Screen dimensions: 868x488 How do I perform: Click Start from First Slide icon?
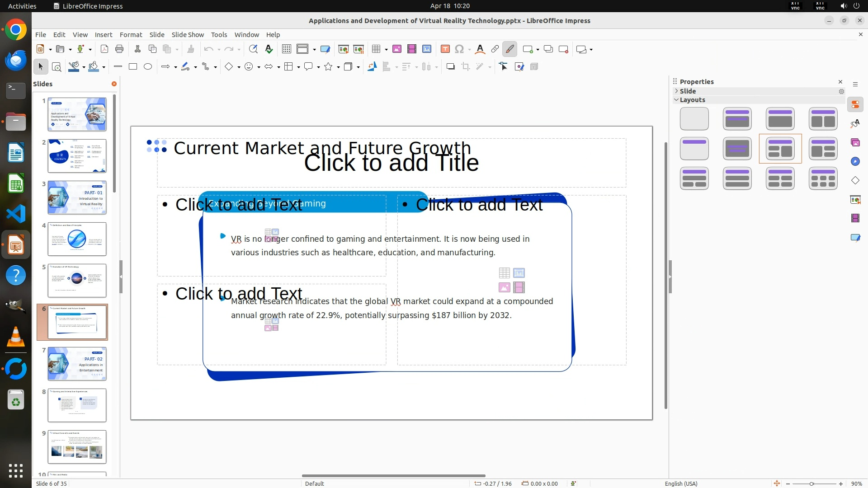343,49
